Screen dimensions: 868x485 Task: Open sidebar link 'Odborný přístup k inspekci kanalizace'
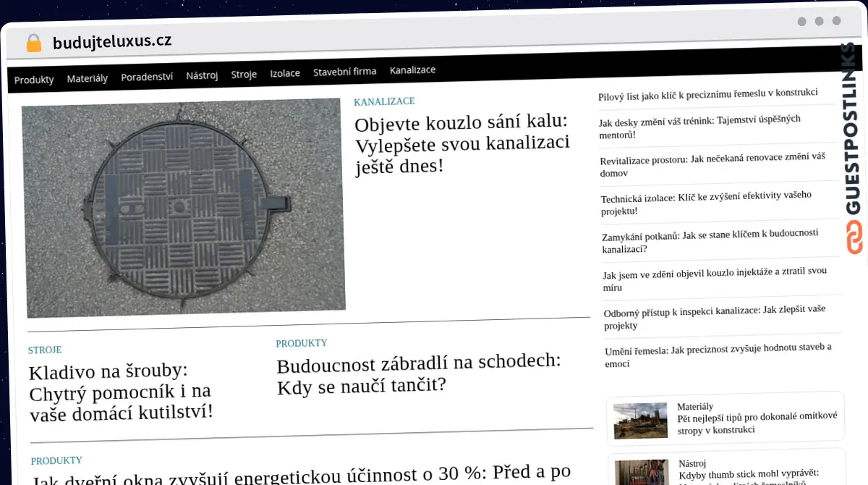pyautogui.click(x=715, y=317)
